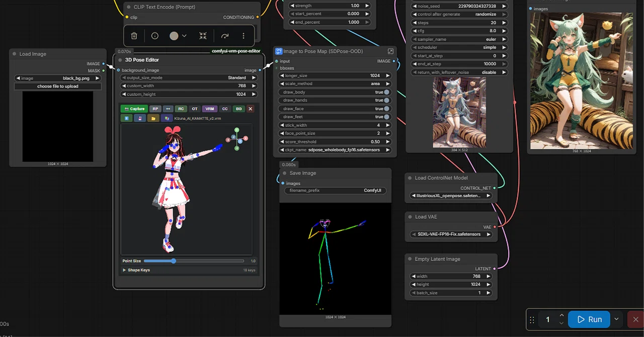Toggle the CC button in Pose Editor

225,109
